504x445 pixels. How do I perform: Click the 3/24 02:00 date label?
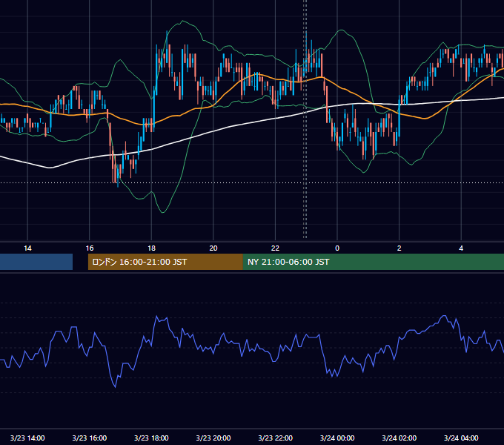pos(399,438)
